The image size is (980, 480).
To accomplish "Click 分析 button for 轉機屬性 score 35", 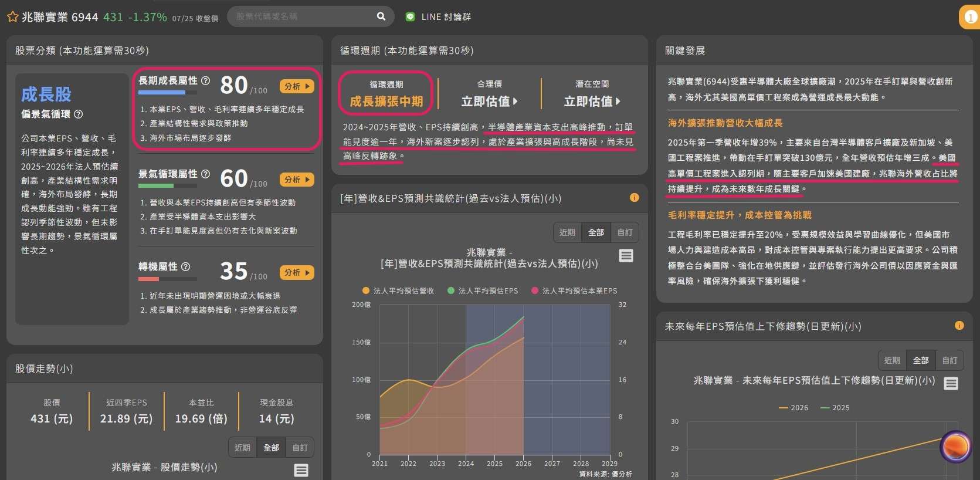I will [297, 272].
